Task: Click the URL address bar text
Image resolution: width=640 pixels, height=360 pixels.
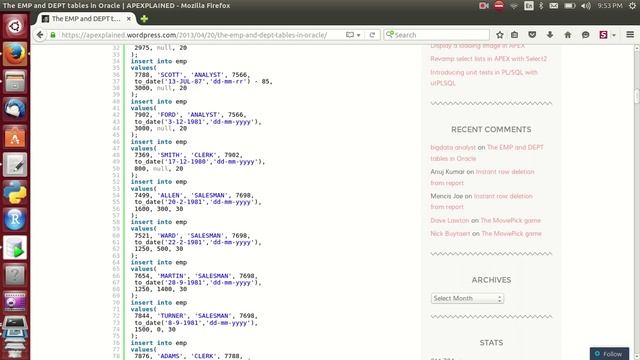Action: pos(194,35)
